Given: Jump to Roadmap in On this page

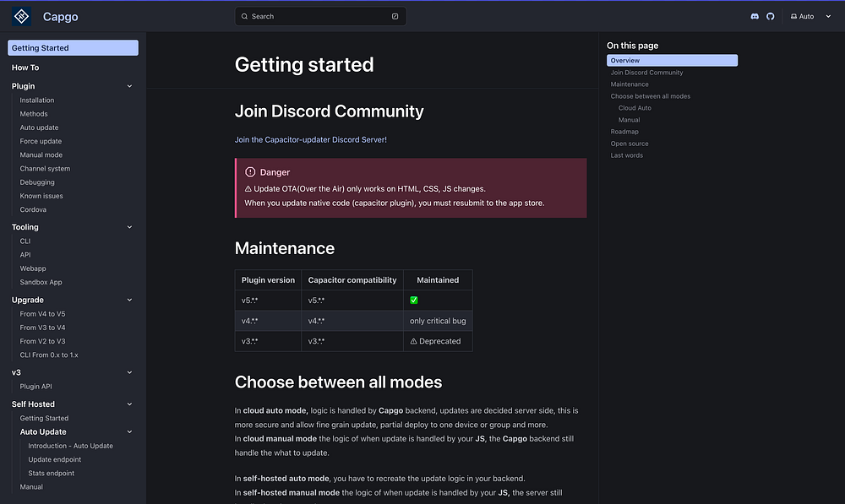Looking at the screenshot, I should click(x=624, y=132).
